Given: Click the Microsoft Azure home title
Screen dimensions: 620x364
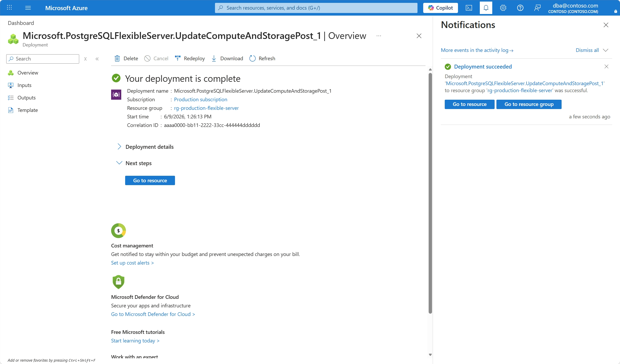Looking at the screenshot, I should click(x=66, y=8).
